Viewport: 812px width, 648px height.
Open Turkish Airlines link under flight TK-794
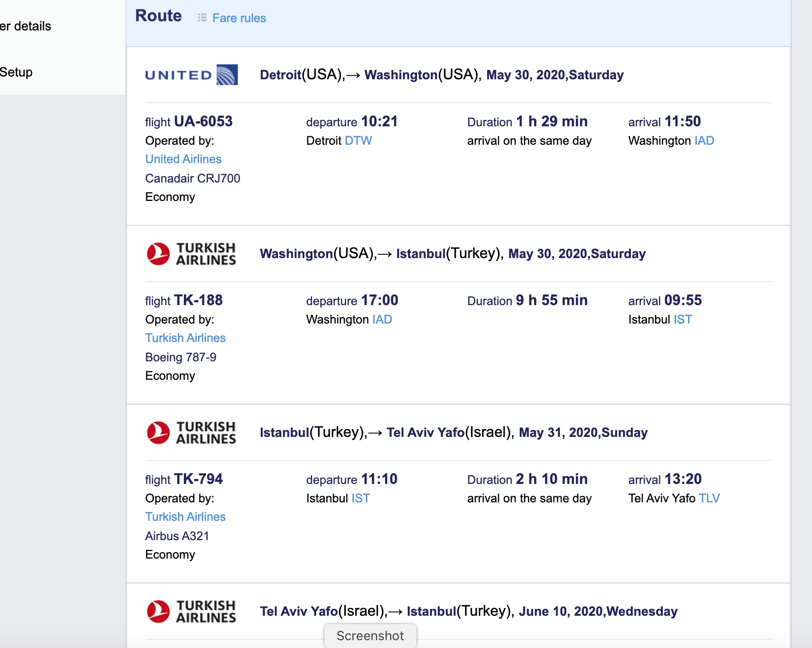(185, 517)
